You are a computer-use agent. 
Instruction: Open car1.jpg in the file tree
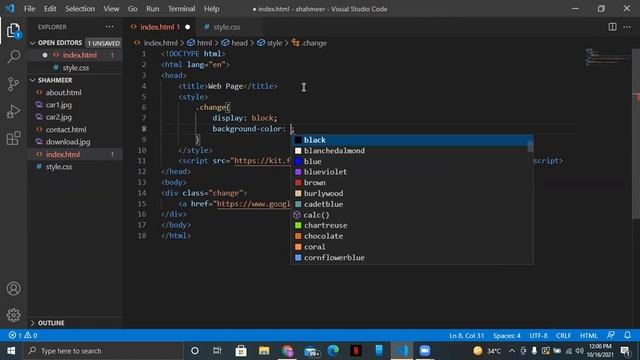(59, 105)
